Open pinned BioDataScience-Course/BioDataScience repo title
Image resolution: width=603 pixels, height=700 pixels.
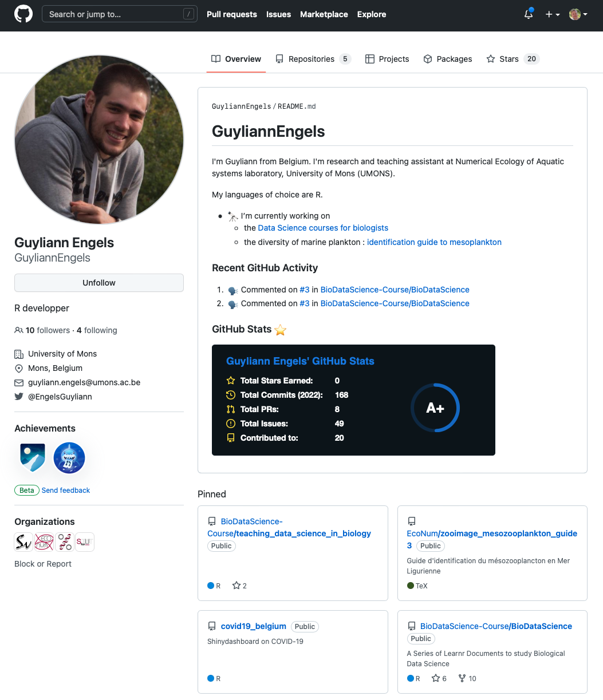coord(496,626)
